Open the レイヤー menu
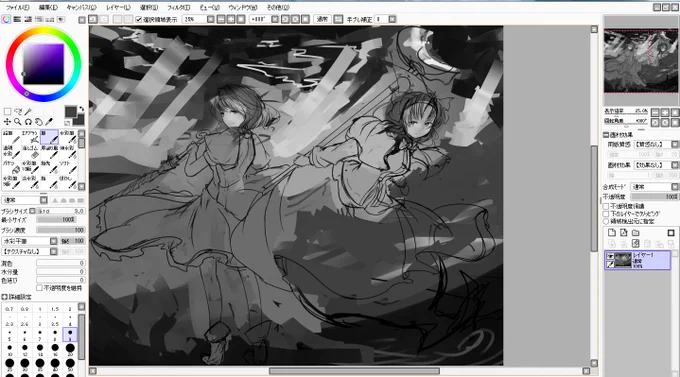Image resolution: width=680 pixels, height=377 pixels. (118, 7)
